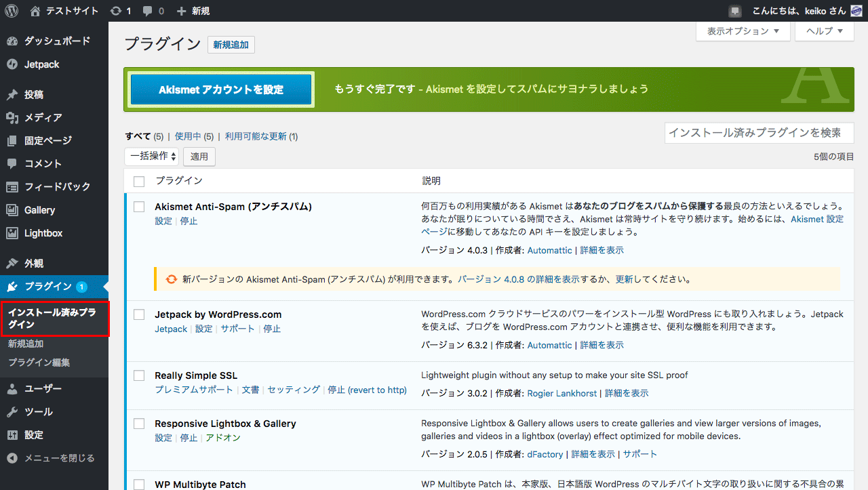Open Akismet 設定ページ link in description

817,219
